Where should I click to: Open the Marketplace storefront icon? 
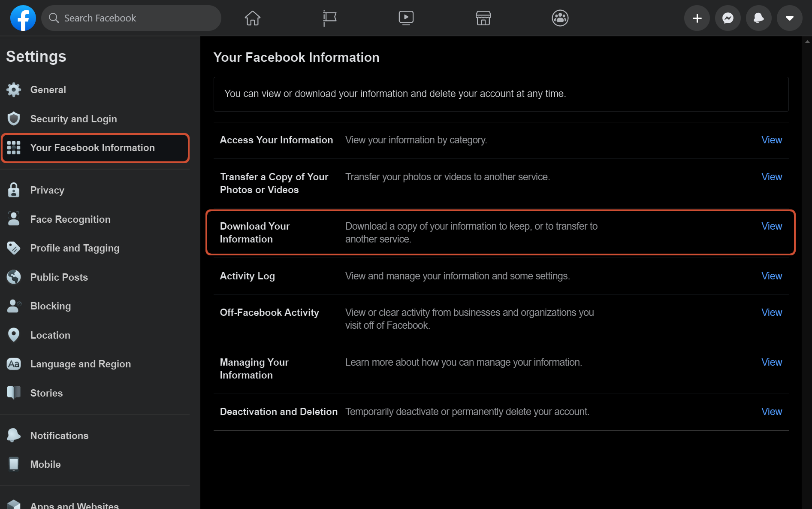point(483,18)
